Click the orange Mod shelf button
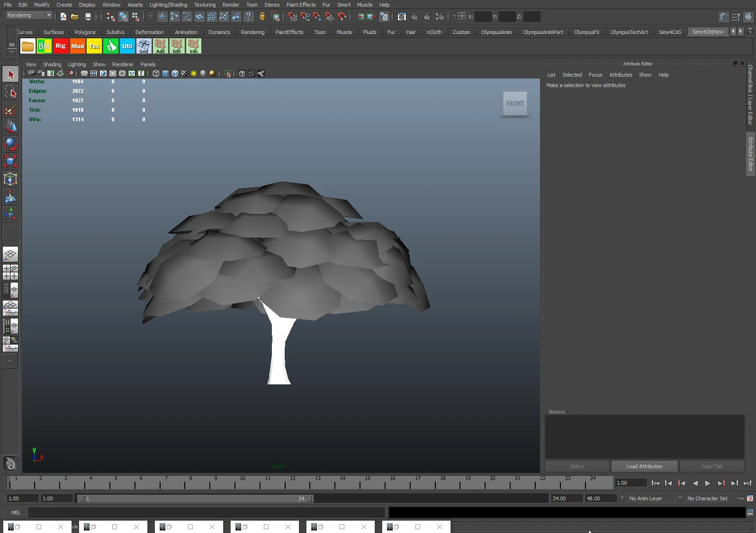This screenshot has width=756, height=533. coord(78,46)
